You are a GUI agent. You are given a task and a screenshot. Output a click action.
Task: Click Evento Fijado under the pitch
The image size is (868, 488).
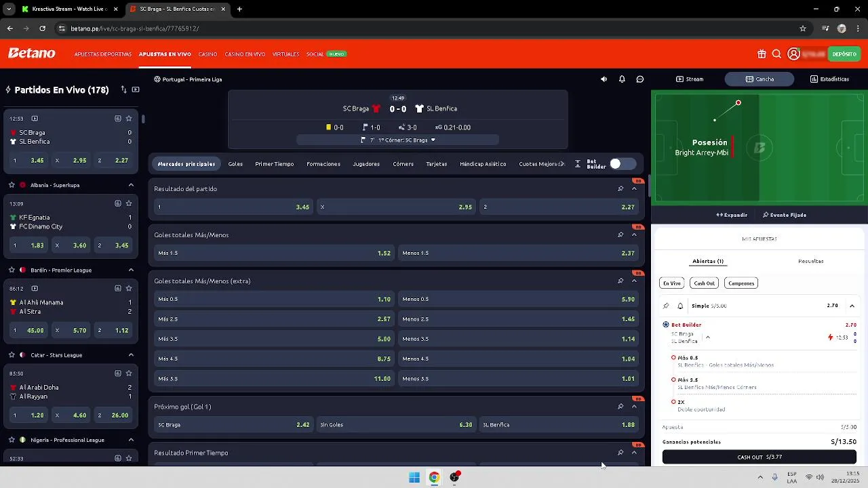click(x=785, y=215)
